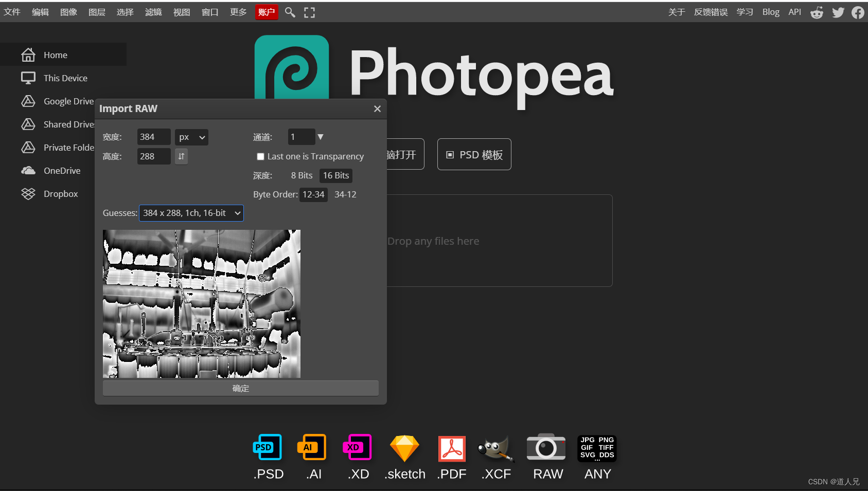Click the Dropbox icon
The height and width of the screenshot is (491, 868).
[28, 193]
